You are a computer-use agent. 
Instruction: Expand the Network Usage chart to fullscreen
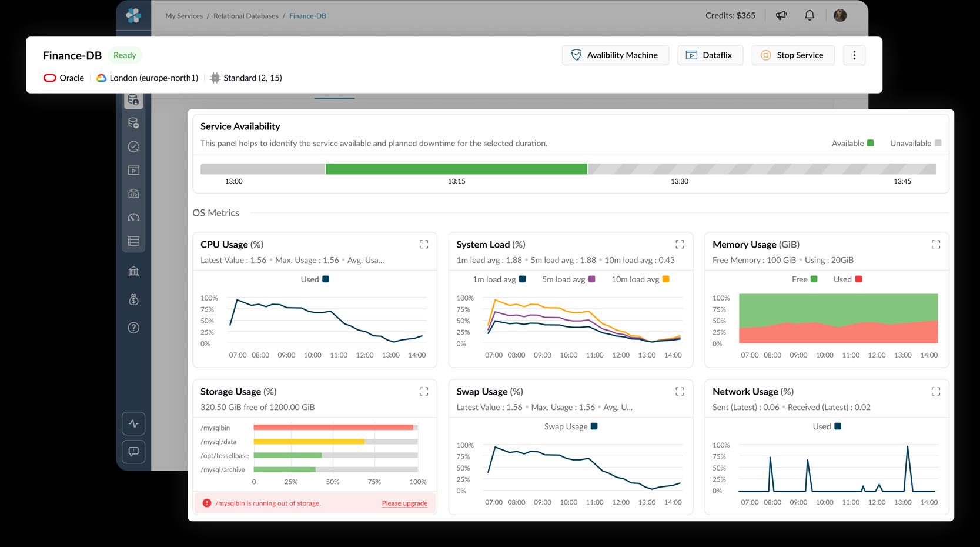935,391
